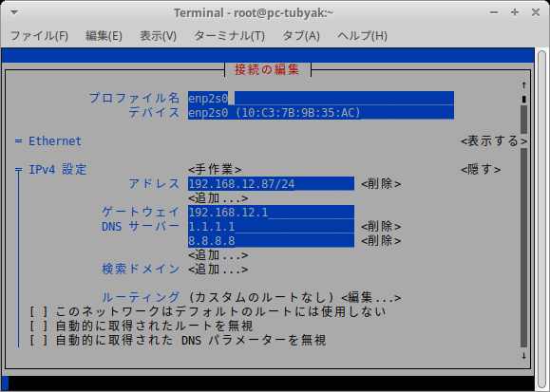Open the IPv4 <手作業> method dropdown
Screen dimensions: 550x392
coord(215,169)
